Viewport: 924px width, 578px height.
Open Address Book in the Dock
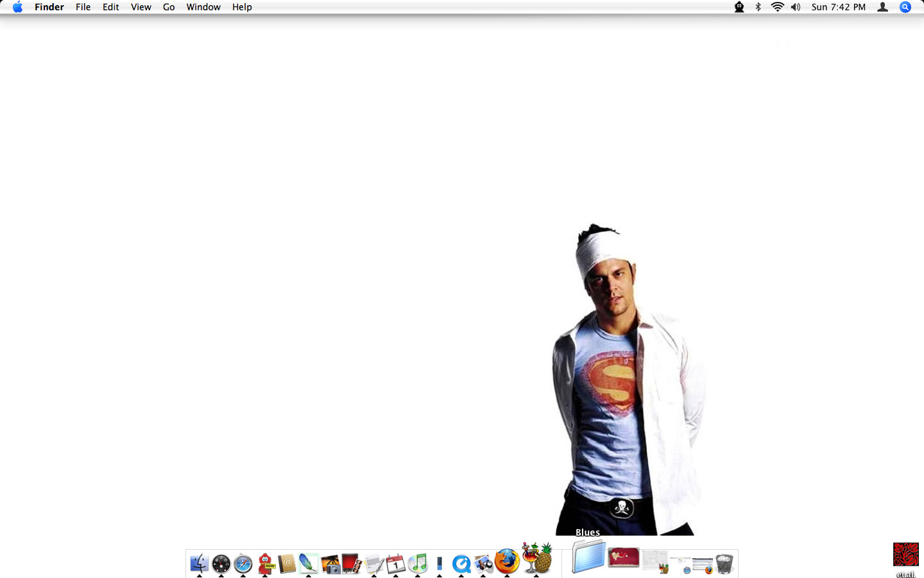point(287,563)
